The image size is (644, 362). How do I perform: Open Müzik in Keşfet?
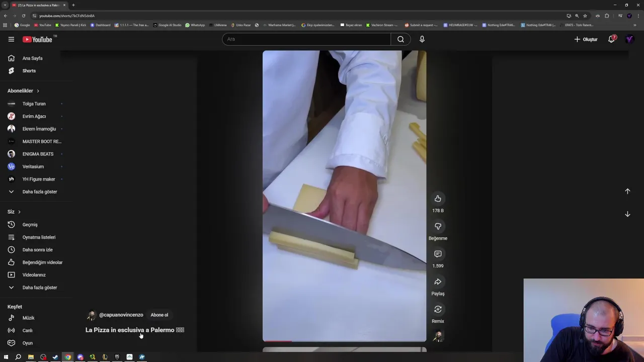28,318
